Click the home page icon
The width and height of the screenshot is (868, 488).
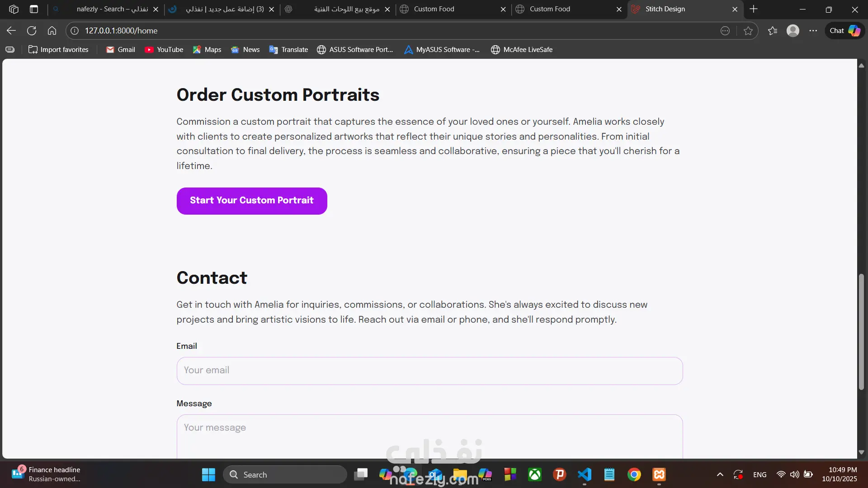coord(52,31)
